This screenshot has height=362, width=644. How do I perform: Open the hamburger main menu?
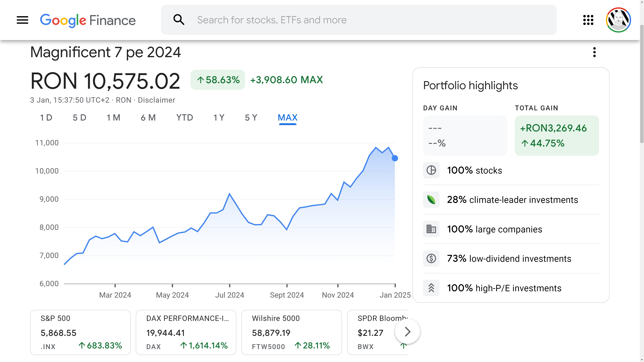click(x=22, y=20)
